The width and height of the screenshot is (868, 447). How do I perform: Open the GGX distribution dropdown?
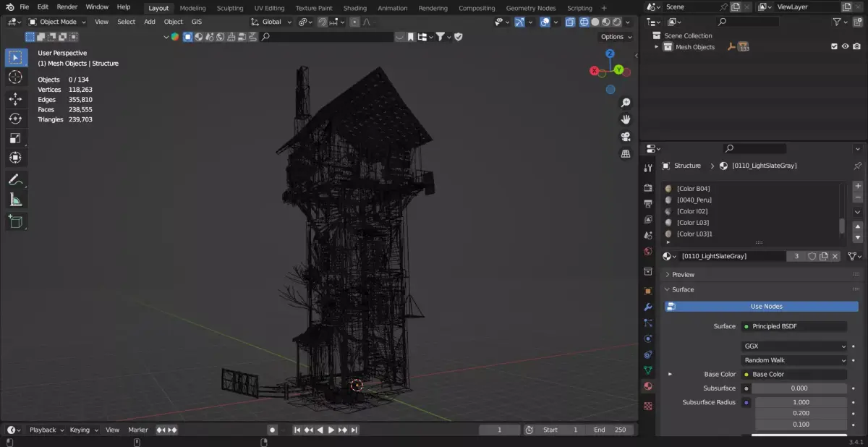pyautogui.click(x=794, y=346)
